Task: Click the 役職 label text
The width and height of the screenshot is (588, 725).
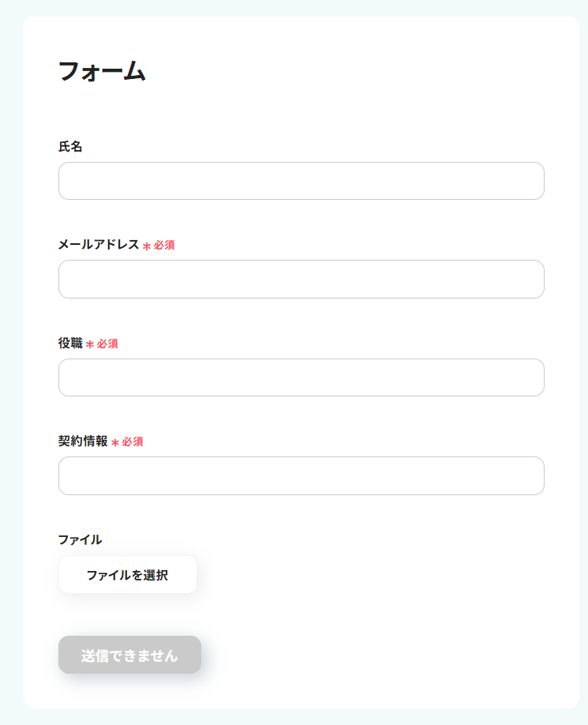Action: point(70,344)
